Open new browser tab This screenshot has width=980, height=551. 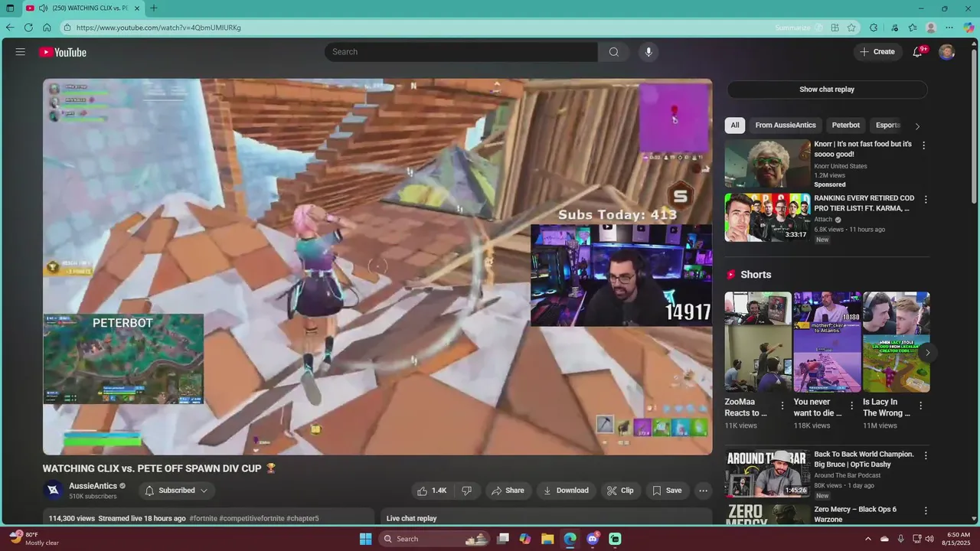point(154,8)
